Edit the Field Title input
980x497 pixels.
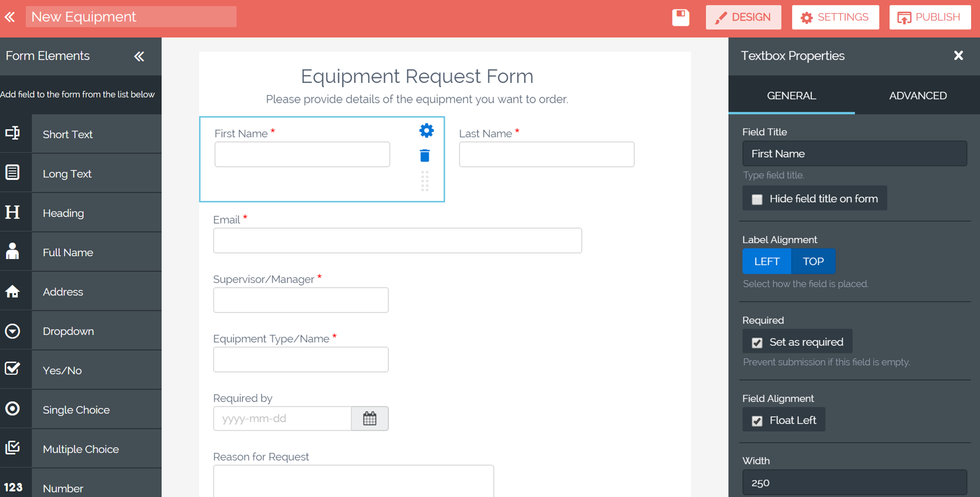point(855,154)
